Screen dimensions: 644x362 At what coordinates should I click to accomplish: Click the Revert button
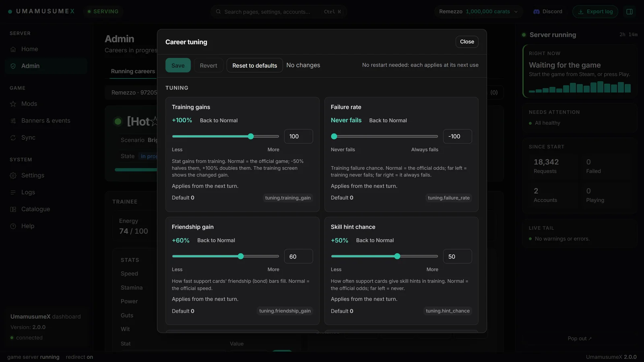click(208, 65)
